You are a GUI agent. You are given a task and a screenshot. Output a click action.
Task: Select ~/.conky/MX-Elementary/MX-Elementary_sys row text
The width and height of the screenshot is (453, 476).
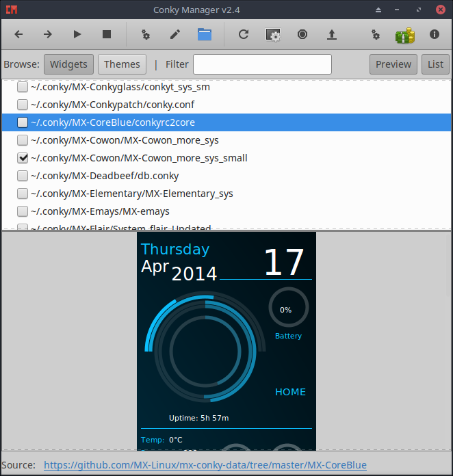pos(132,194)
